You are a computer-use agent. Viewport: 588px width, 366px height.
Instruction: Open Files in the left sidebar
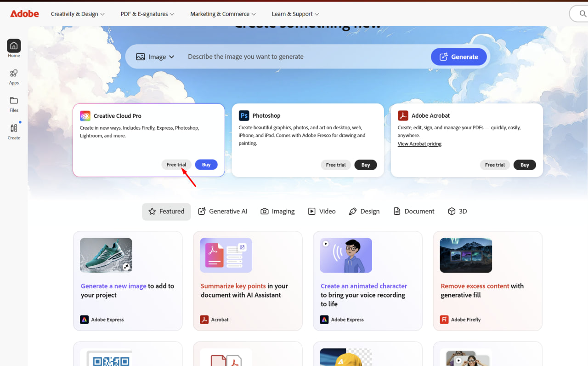[14, 104]
